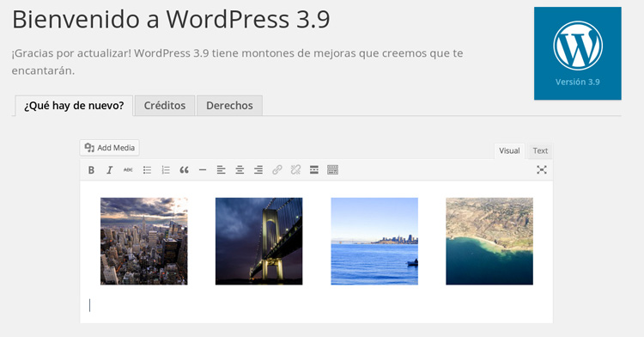The width and height of the screenshot is (644, 337).
Task: Align text right
Action: pos(258,169)
